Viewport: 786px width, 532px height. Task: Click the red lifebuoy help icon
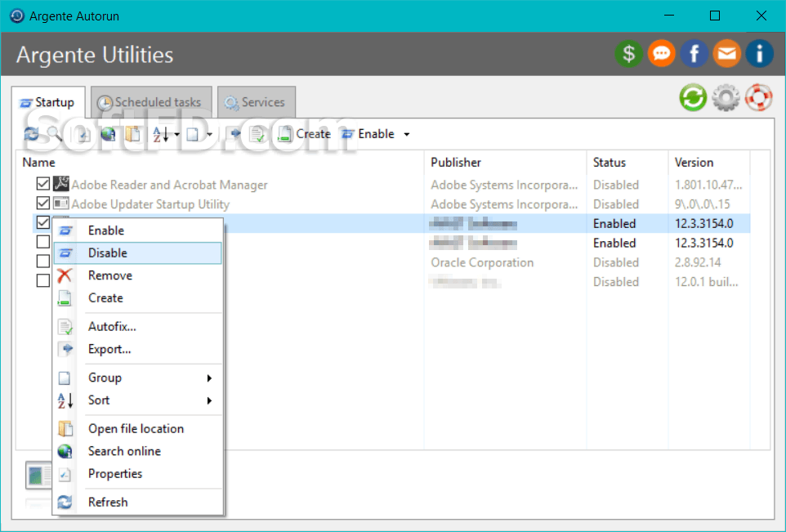[758, 97]
